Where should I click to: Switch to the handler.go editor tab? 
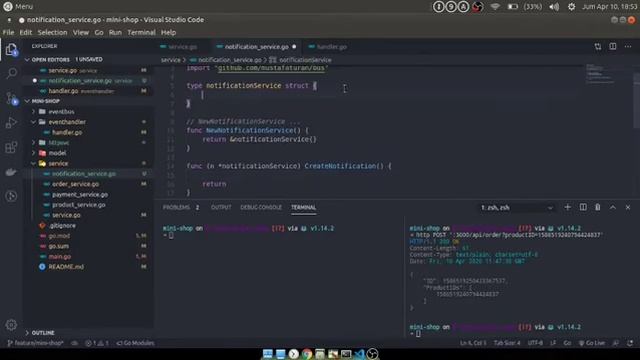pos(331,47)
